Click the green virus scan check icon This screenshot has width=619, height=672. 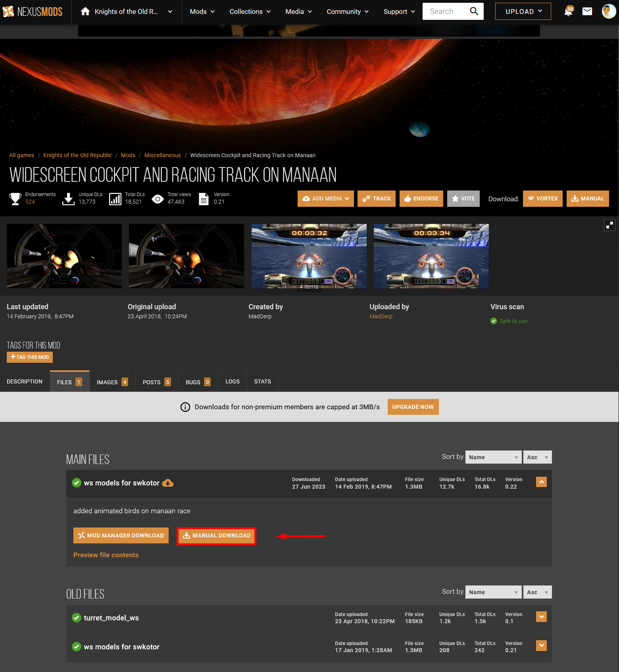click(494, 321)
